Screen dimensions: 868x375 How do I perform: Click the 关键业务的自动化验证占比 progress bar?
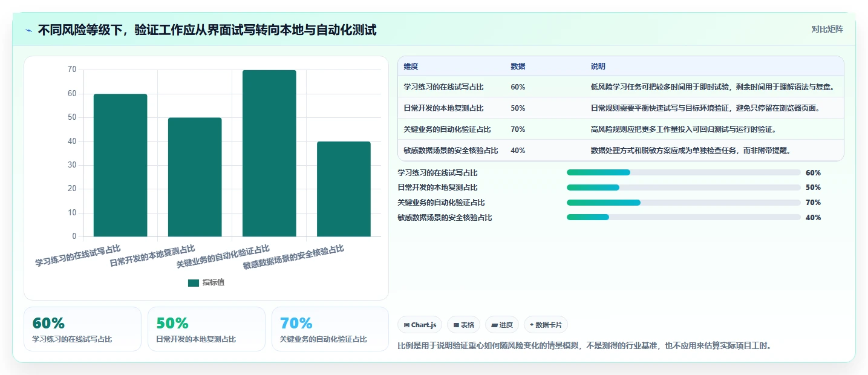[x=684, y=203]
